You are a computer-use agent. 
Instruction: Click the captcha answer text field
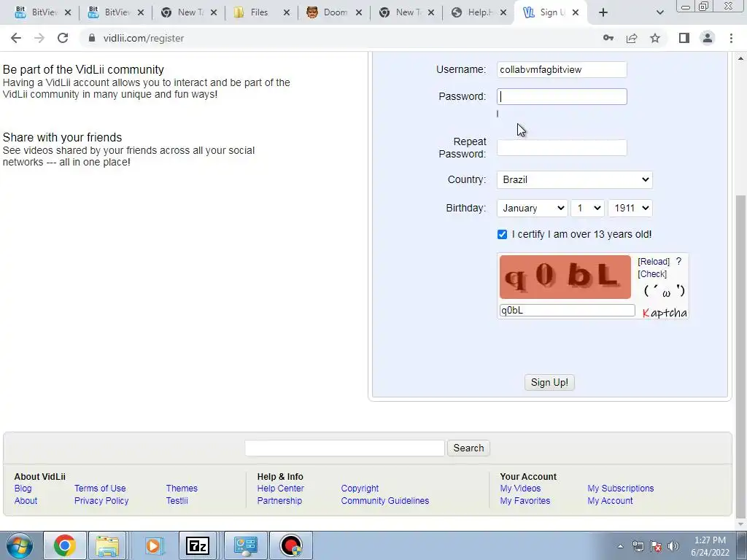[x=567, y=311]
